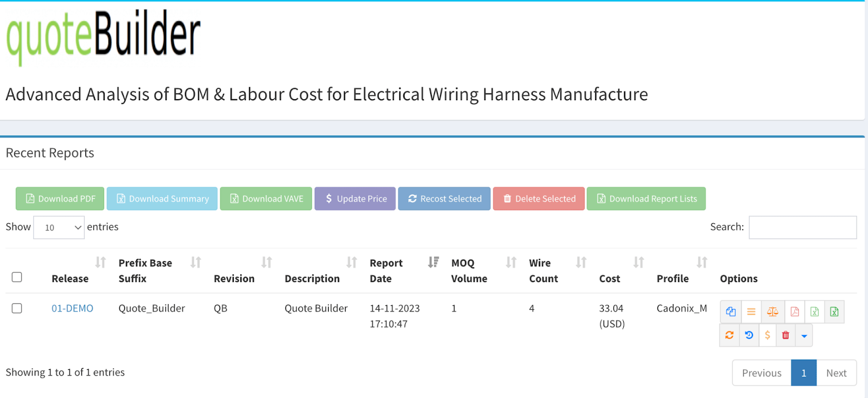Image resolution: width=868 pixels, height=398 pixels.
Task: Click the orange balance scale icon
Action: tap(773, 312)
